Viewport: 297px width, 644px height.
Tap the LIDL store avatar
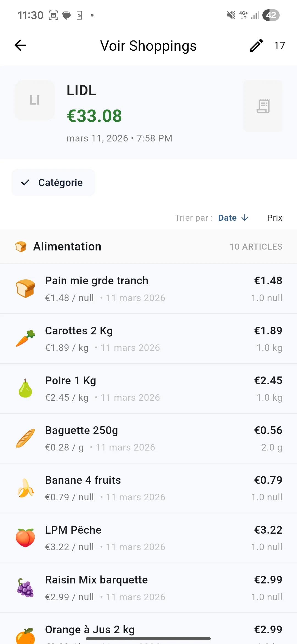point(35,100)
